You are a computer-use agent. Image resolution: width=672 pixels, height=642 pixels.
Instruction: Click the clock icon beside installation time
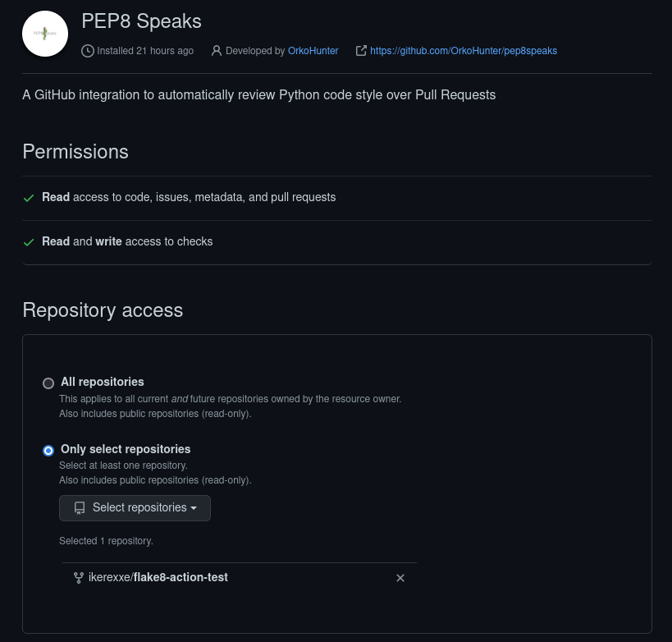(x=87, y=51)
